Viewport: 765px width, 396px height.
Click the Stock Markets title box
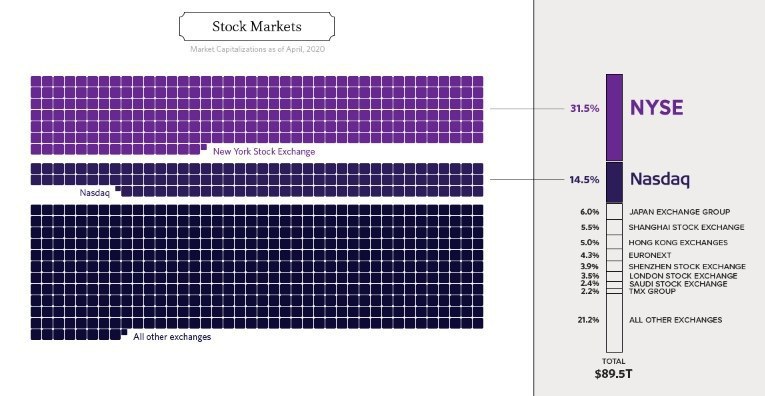pyautogui.click(x=257, y=26)
